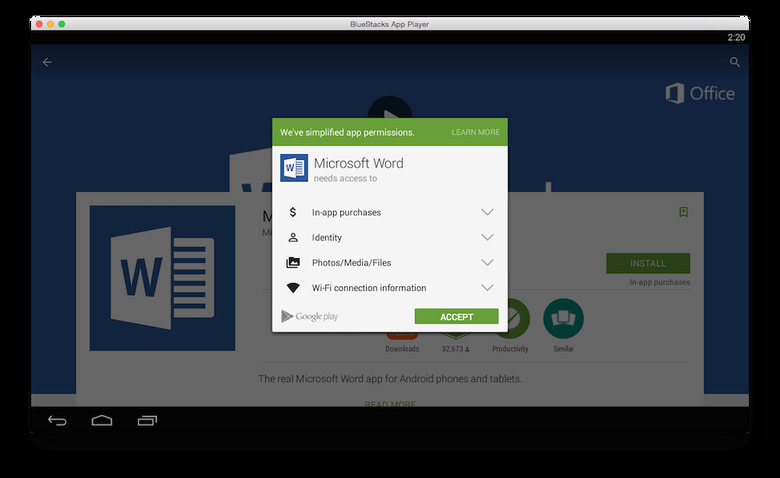The width and height of the screenshot is (780, 478).
Task: Open recent apps from the navigation bar
Action: pos(148,420)
